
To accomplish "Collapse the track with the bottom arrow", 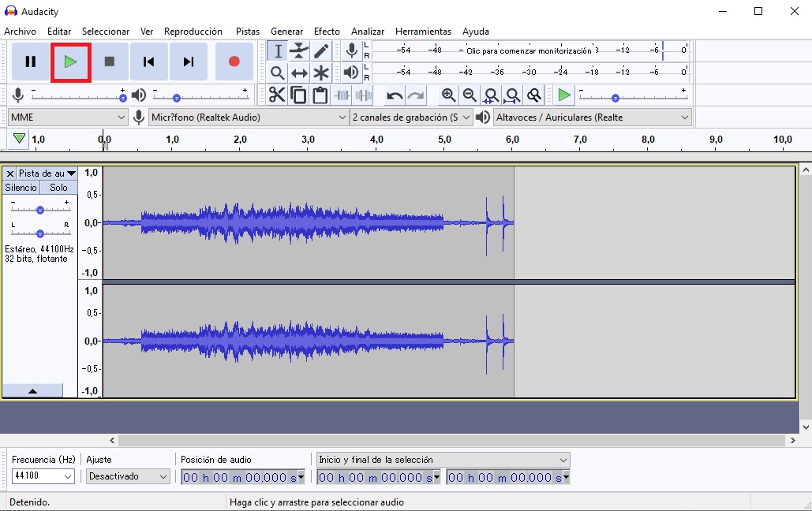I will pos(33,389).
